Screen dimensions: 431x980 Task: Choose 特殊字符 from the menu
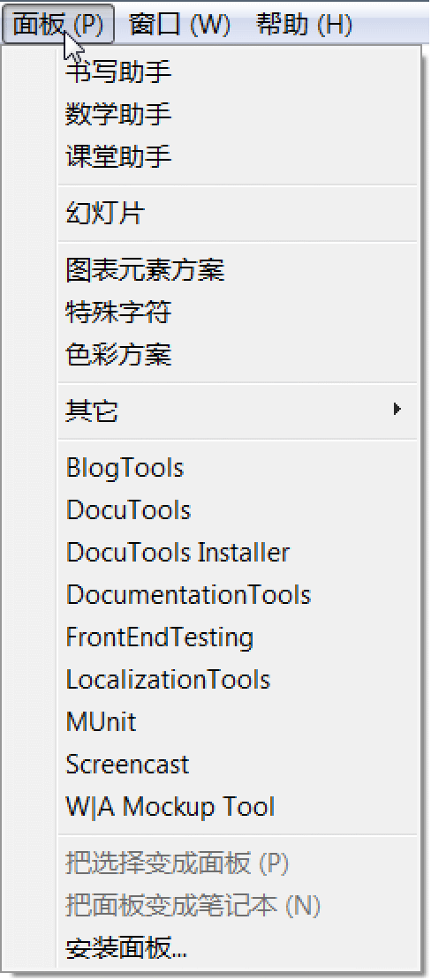(238, 313)
